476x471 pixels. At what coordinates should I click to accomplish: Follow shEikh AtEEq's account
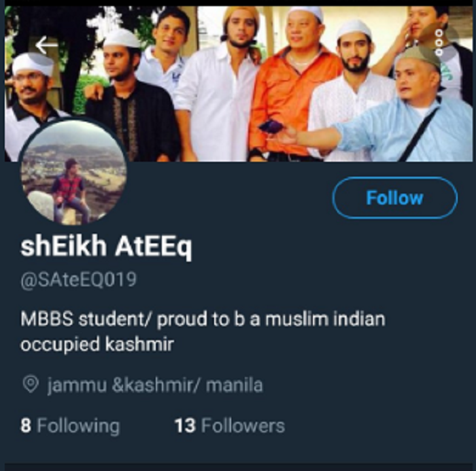click(x=394, y=198)
